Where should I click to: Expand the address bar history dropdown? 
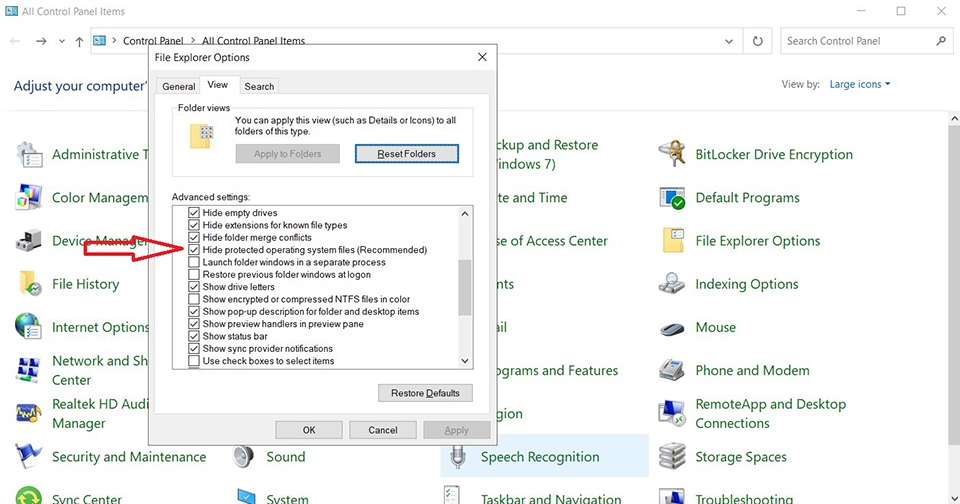tap(729, 41)
